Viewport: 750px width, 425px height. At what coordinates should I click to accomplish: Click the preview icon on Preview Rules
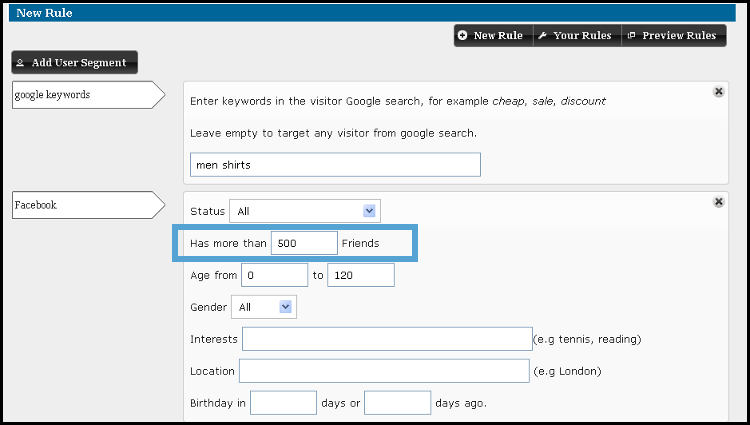point(631,35)
